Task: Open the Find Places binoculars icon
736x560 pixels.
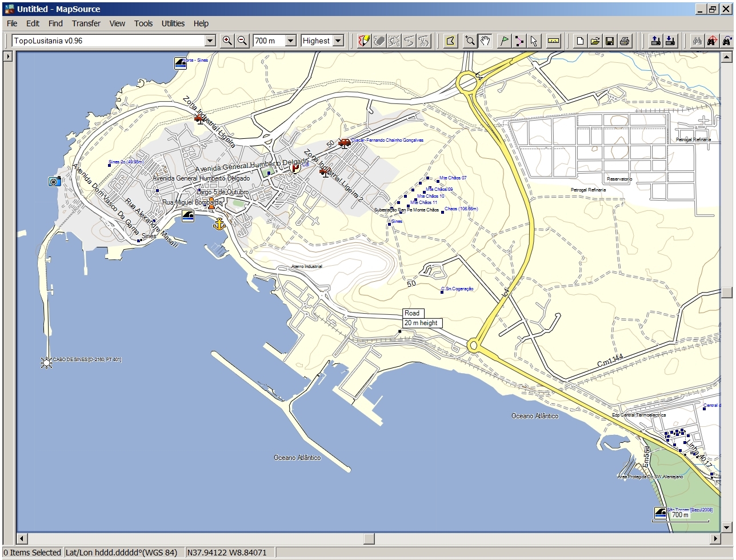Action: tap(697, 41)
